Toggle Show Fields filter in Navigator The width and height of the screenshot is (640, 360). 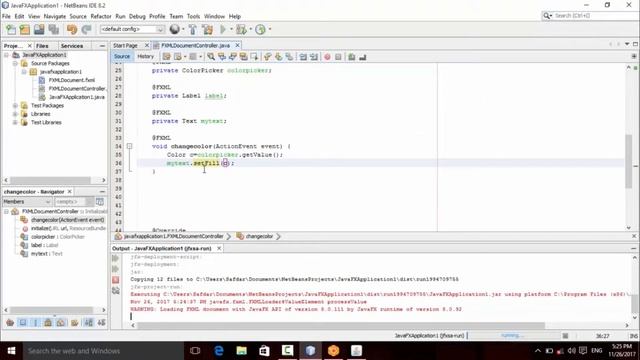23,323
